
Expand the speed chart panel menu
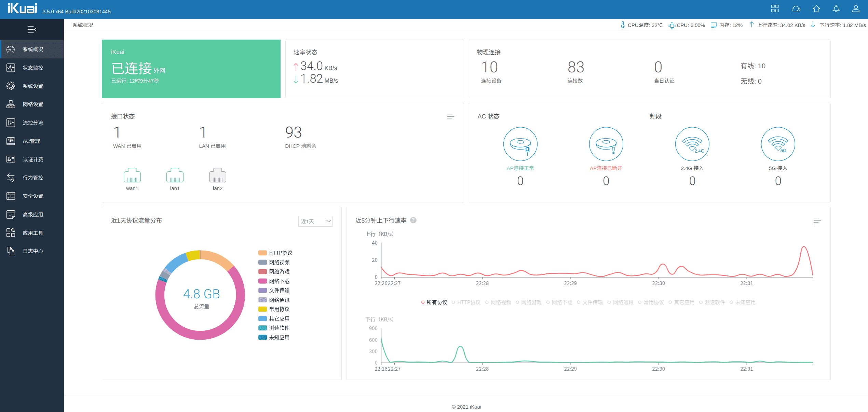(x=817, y=222)
